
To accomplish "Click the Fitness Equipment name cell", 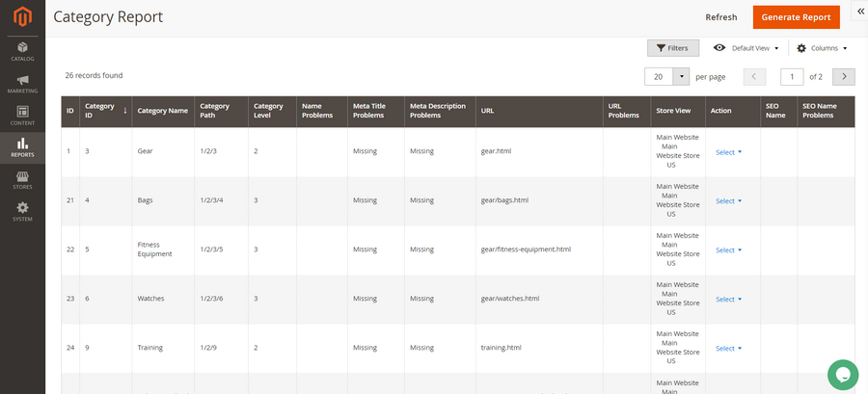I will point(163,250).
